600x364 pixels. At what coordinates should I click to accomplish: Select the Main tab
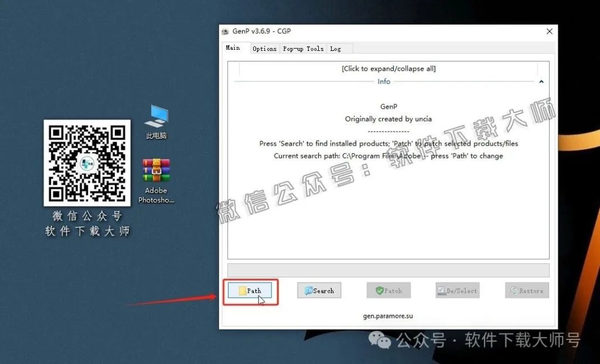233,49
